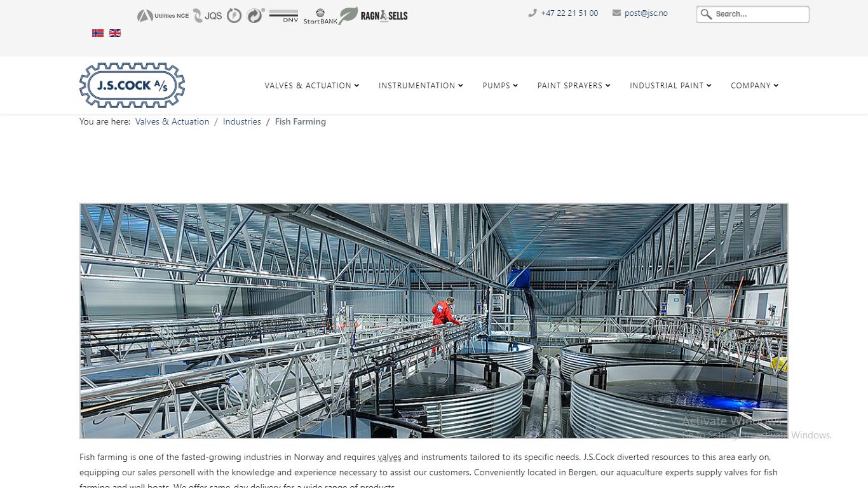Open the Paint Sprayers menu

tap(574, 86)
